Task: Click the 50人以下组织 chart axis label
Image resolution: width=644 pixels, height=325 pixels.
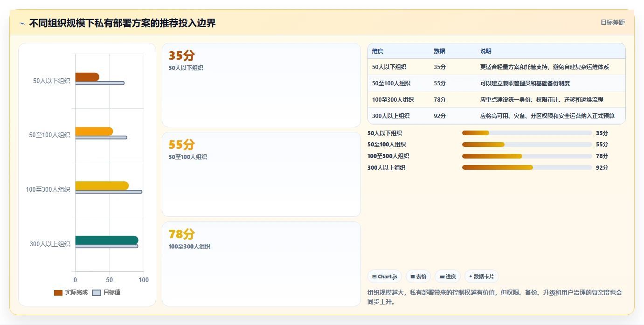Action: pos(51,81)
